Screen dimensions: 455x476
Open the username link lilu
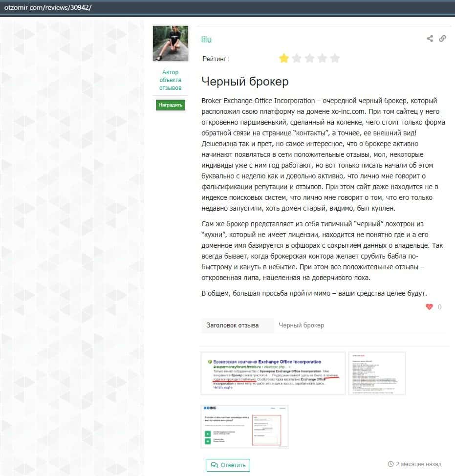point(206,40)
